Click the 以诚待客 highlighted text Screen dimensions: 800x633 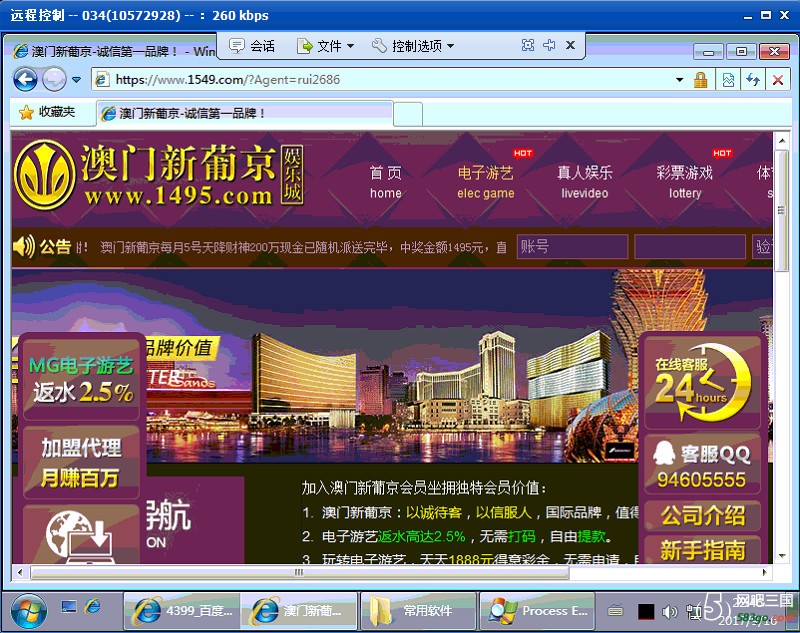[434, 512]
